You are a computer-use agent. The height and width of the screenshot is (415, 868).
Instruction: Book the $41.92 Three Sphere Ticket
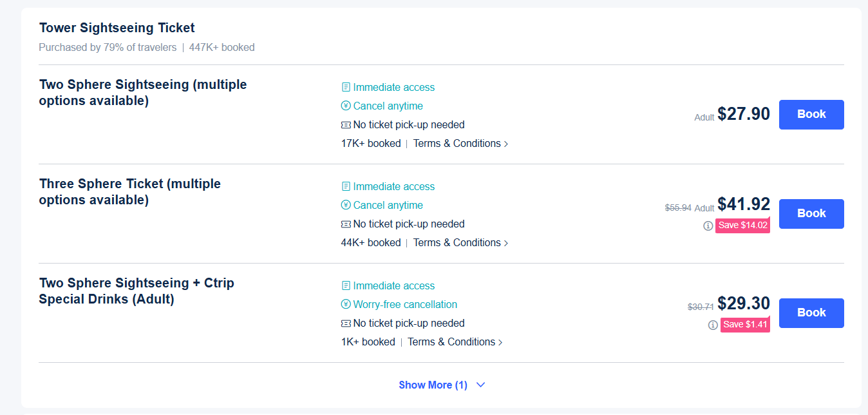click(x=811, y=214)
